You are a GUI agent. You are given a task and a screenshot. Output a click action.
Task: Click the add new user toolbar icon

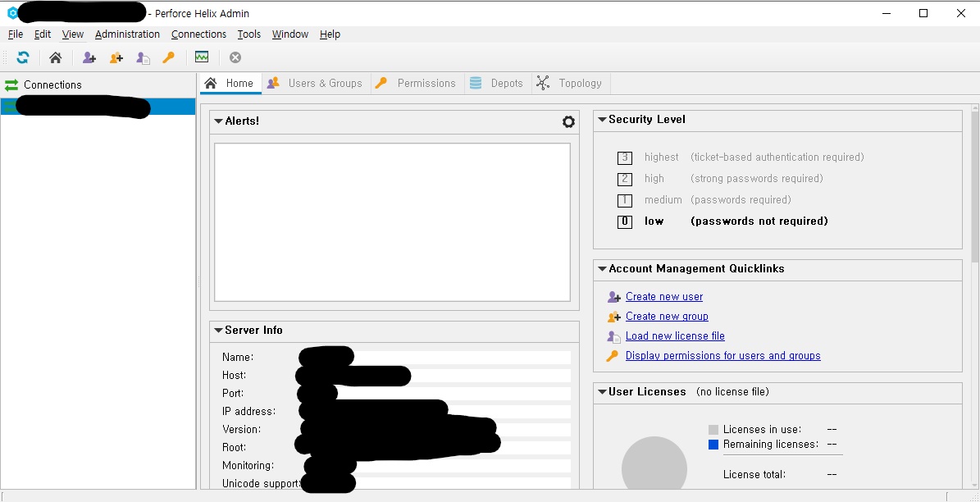[89, 57]
